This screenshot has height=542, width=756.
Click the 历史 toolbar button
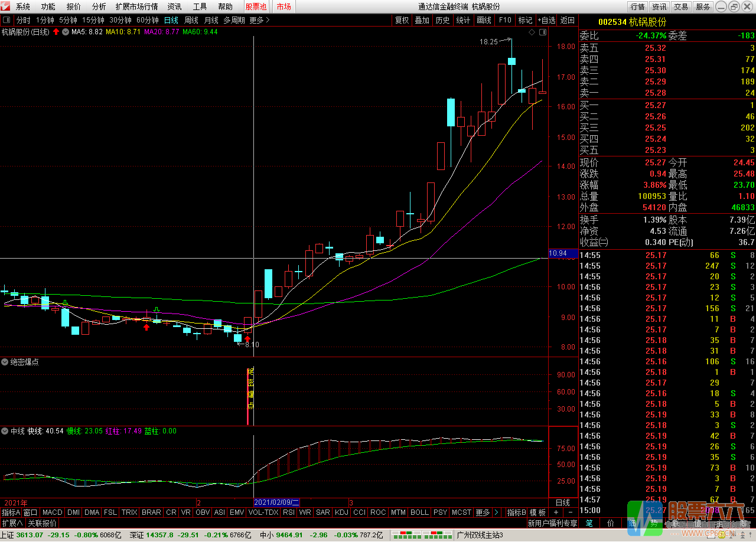pos(442,19)
